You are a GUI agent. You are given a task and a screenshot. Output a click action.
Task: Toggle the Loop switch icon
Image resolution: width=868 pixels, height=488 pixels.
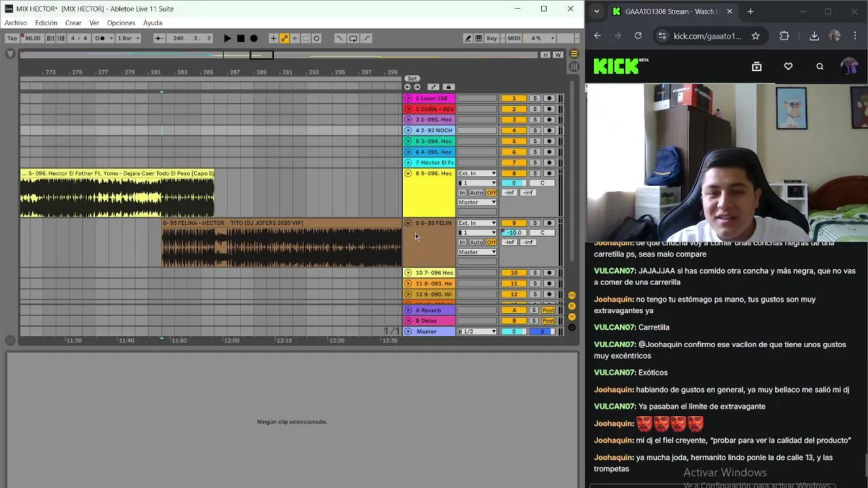(353, 39)
